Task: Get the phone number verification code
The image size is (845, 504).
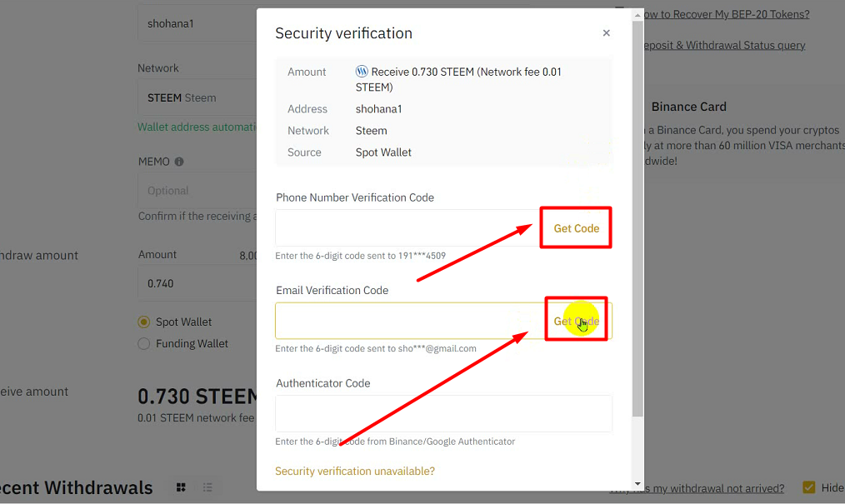Action: coord(576,228)
